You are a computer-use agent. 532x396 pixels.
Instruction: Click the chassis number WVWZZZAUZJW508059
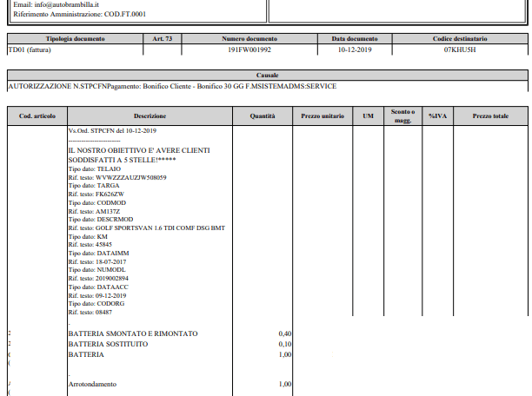[130, 178]
